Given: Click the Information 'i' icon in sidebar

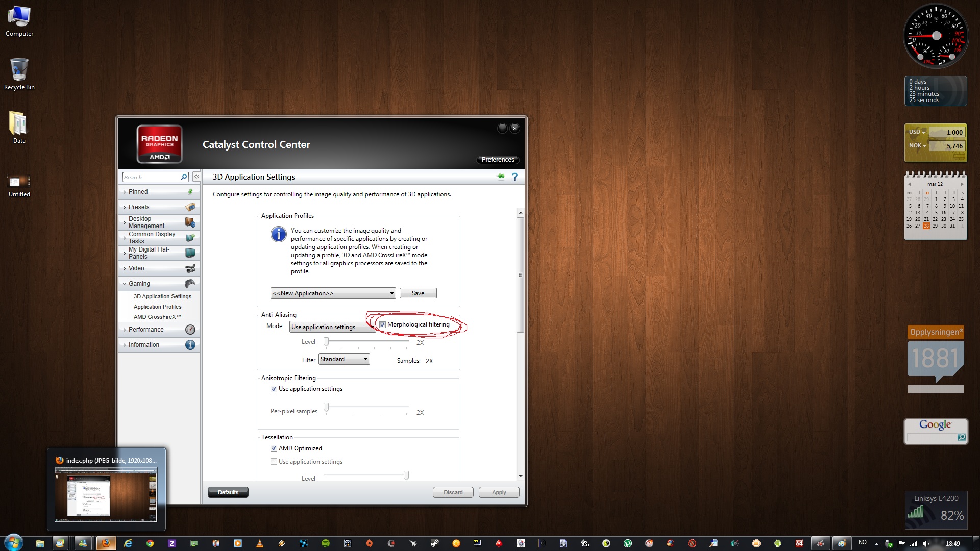Looking at the screenshot, I should click(x=190, y=345).
